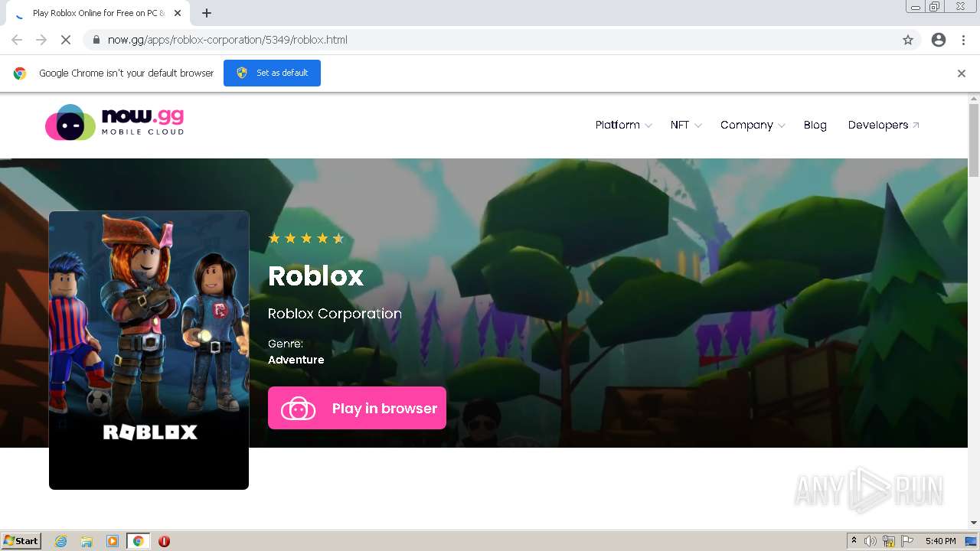The width and height of the screenshot is (980, 551).
Task: Open Windows Explorer folder from taskbar
Action: (87, 541)
